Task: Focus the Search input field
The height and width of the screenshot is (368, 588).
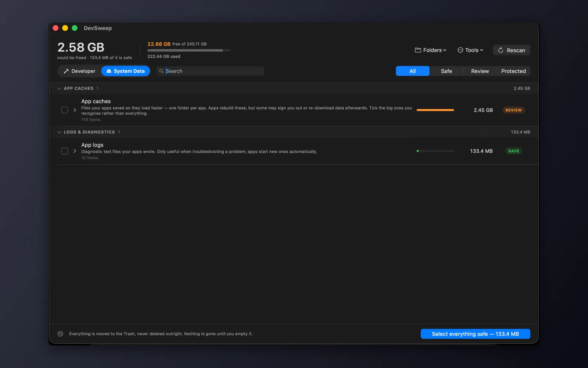Action: tap(210, 71)
